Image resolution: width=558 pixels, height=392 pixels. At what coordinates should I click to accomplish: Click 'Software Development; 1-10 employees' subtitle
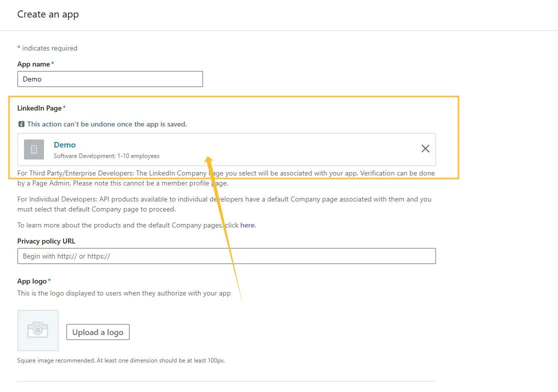(x=106, y=156)
